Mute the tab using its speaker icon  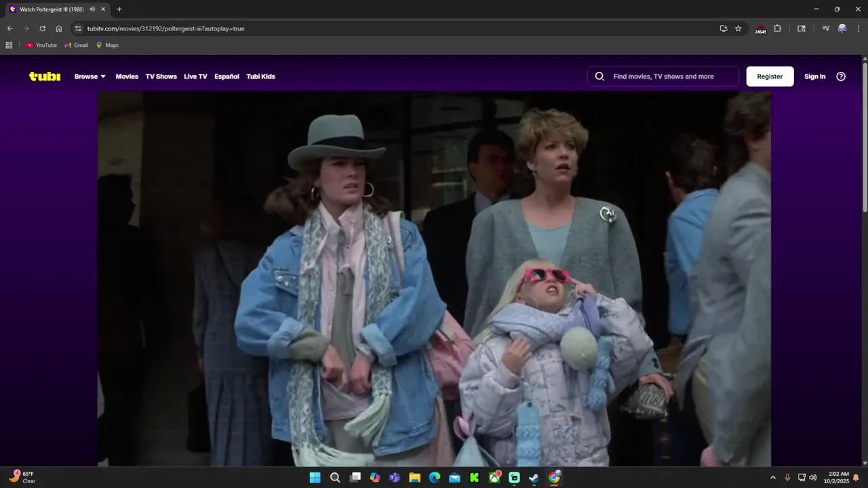92,9
